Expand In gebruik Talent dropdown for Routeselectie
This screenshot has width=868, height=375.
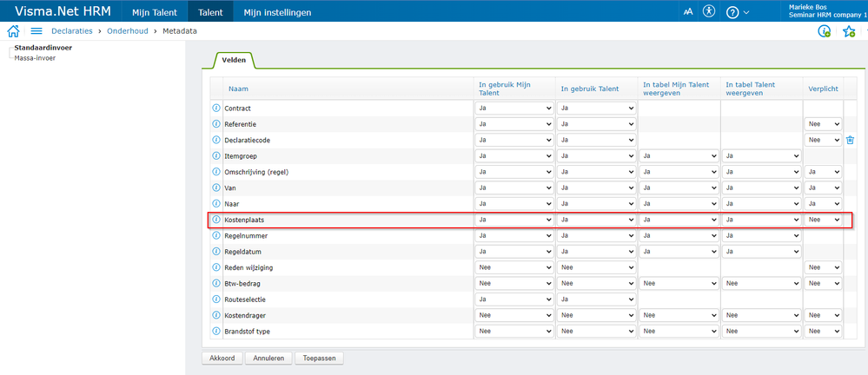(596, 299)
